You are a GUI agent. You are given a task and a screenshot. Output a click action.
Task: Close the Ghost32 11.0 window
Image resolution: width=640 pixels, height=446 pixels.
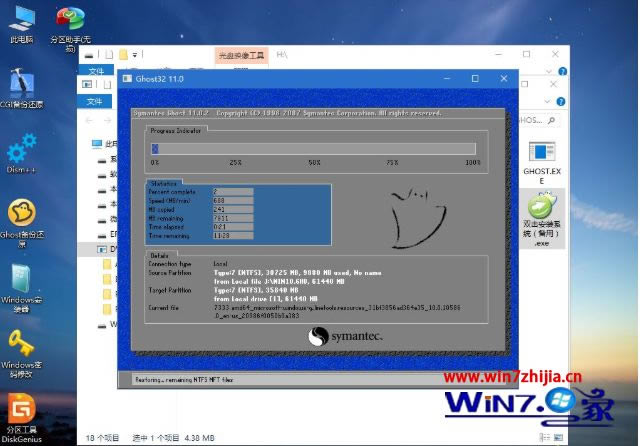coord(504,78)
